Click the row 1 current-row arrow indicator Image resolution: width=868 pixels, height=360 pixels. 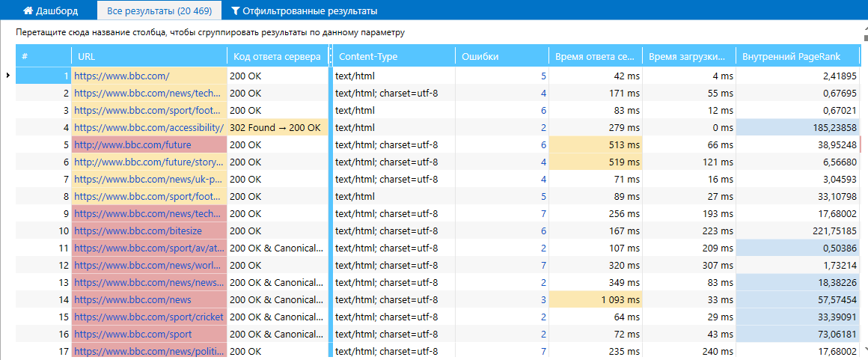point(7,76)
